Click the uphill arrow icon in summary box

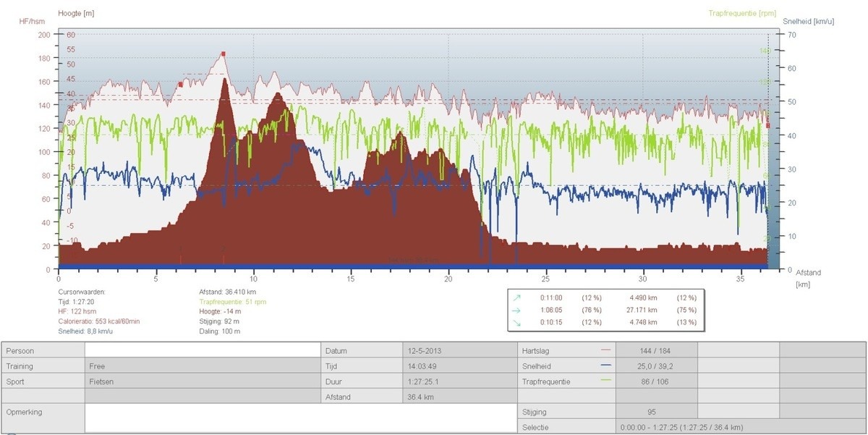[516, 297]
